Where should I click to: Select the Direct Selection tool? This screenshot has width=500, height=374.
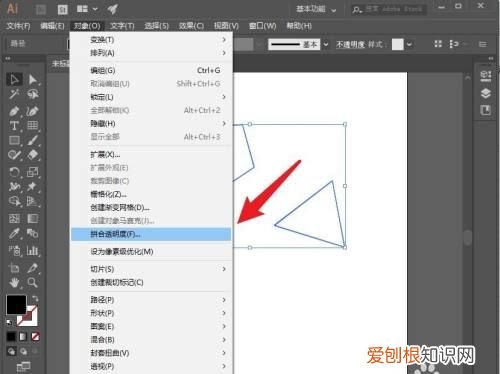(x=32, y=80)
